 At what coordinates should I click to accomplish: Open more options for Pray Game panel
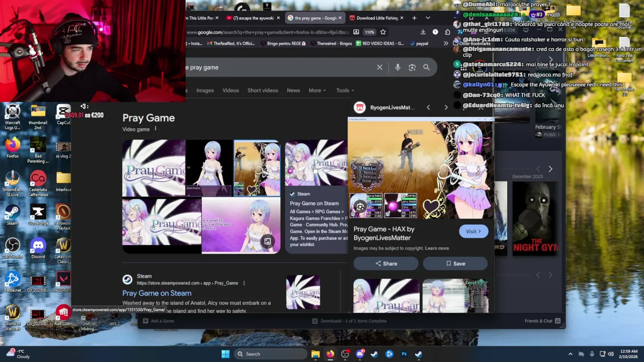(x=155, y=129)
